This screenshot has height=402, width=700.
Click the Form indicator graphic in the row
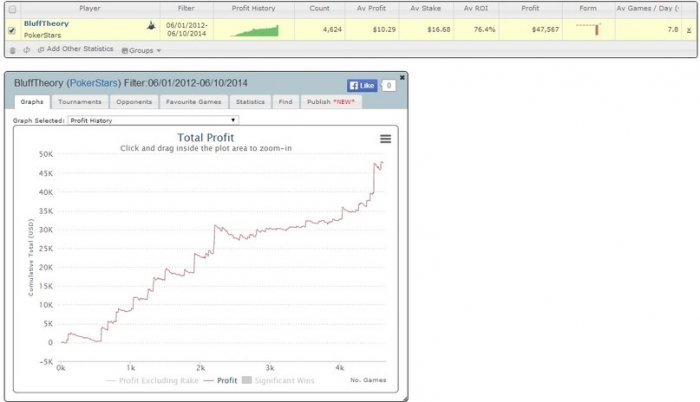[x=588, y=29]
